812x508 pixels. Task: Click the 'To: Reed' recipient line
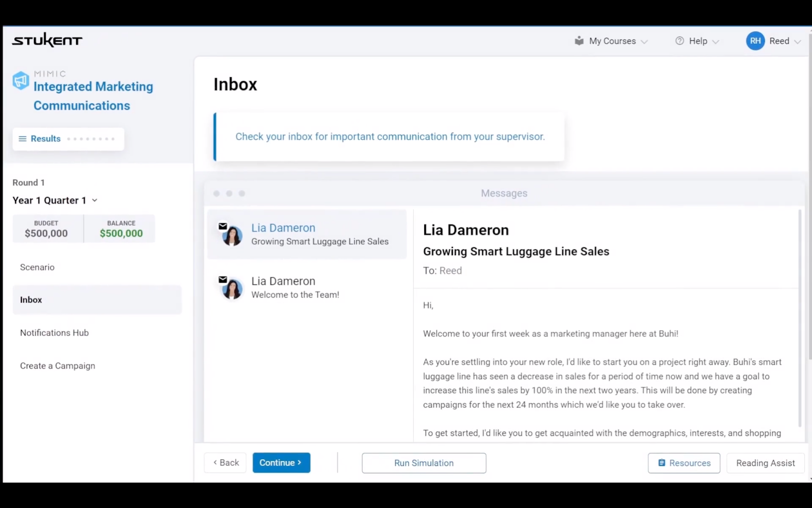pos(443,271)
